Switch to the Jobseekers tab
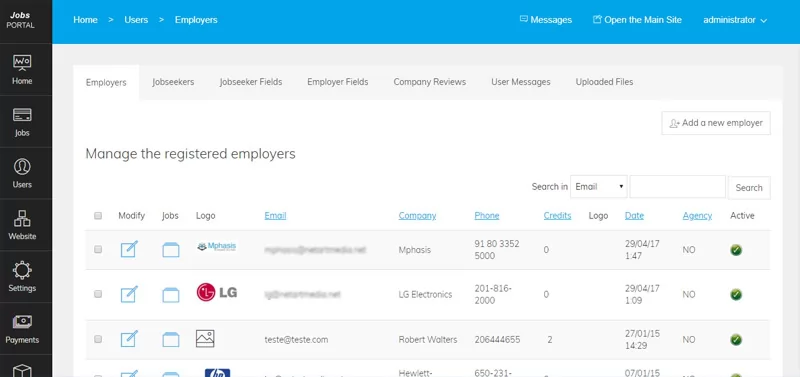Image resolution: width=800 pixels, height=377 pixels. pos(173,82)
